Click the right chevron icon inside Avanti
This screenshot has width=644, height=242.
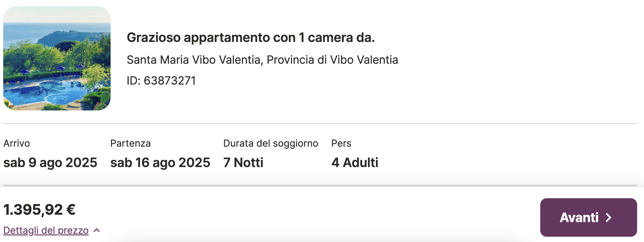(609, 217)
